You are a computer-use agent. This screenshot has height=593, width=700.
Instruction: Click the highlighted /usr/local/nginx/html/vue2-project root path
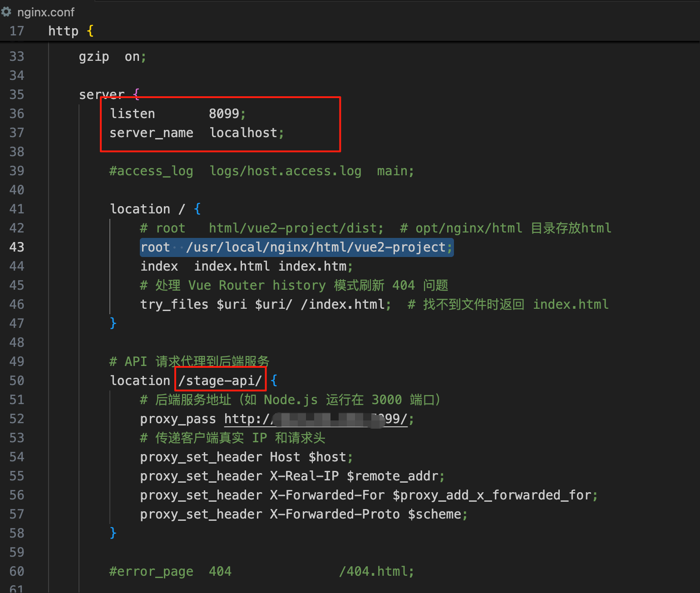pos(315,247)
